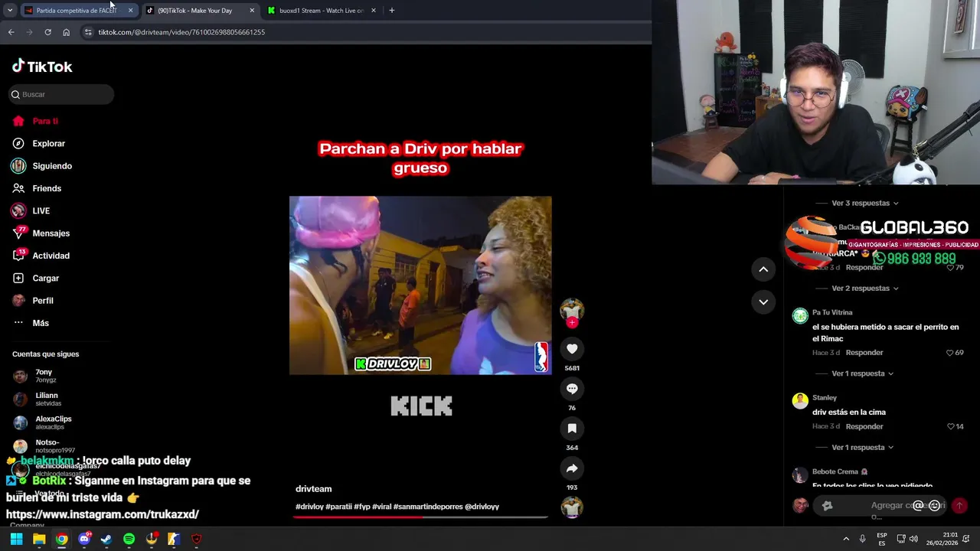Like Stanley's comment heart
Image resolution: width=980 pixels, height=551 pixels.
tap(951, 426)
